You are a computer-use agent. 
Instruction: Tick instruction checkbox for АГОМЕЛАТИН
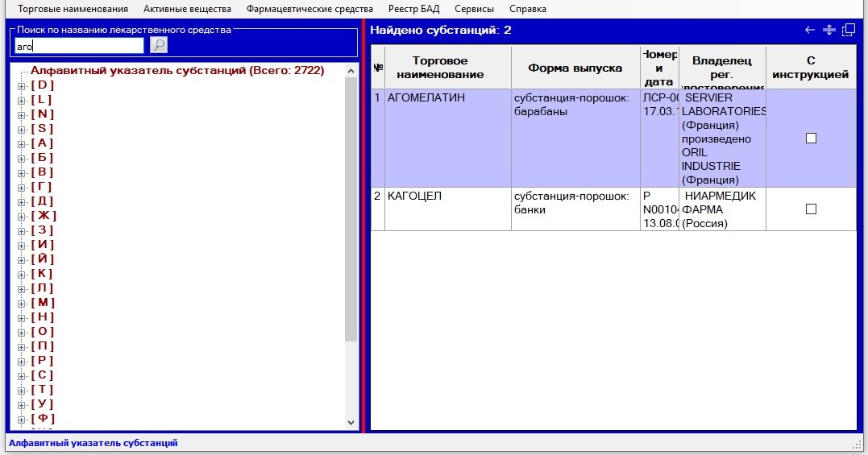tap(811, 139)
